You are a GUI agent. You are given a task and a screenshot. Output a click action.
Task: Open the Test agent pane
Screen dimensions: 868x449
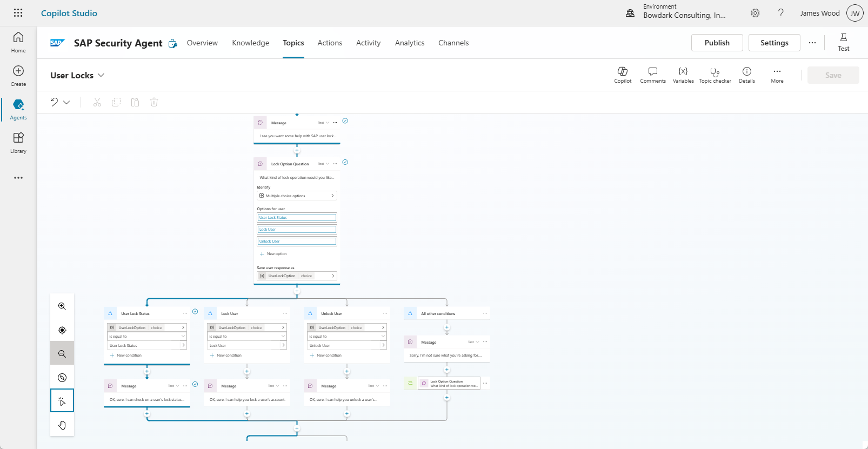pos(844,42)
